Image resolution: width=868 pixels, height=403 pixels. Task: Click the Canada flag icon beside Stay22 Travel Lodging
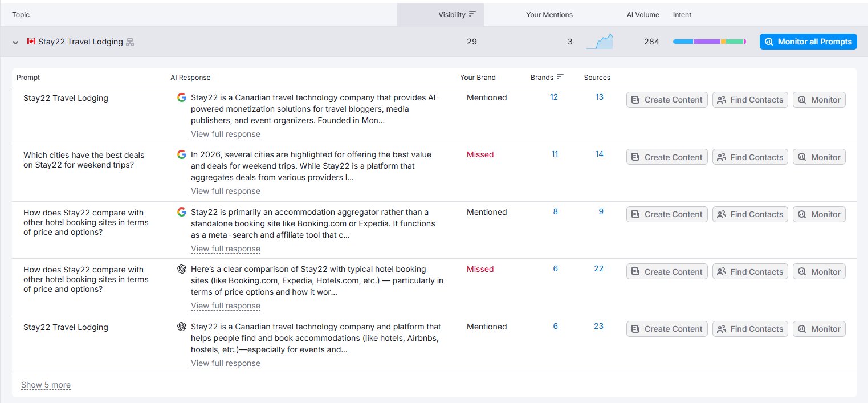(x=31, y=42)
